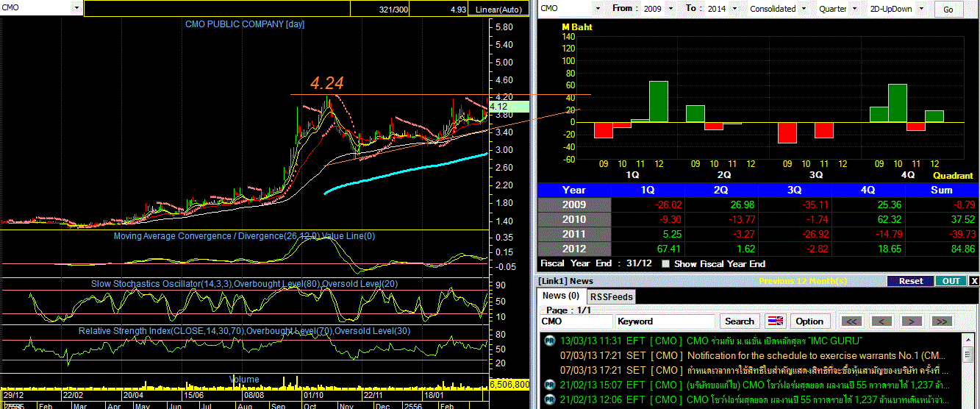Switch to the RSSFeeds tab
This screenshot has height=409, width=980.
(x=612, y=296)
